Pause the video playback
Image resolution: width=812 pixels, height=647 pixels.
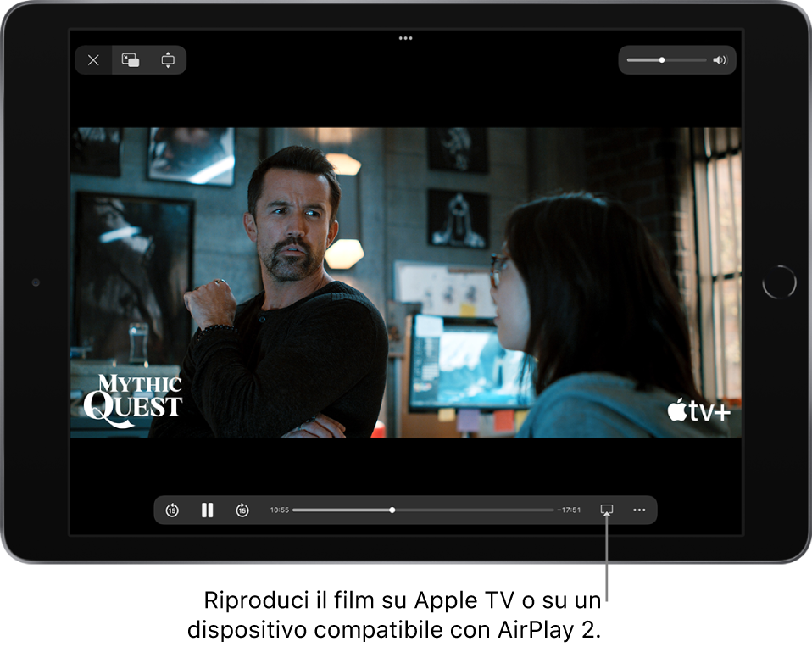(x=207, y=510)
